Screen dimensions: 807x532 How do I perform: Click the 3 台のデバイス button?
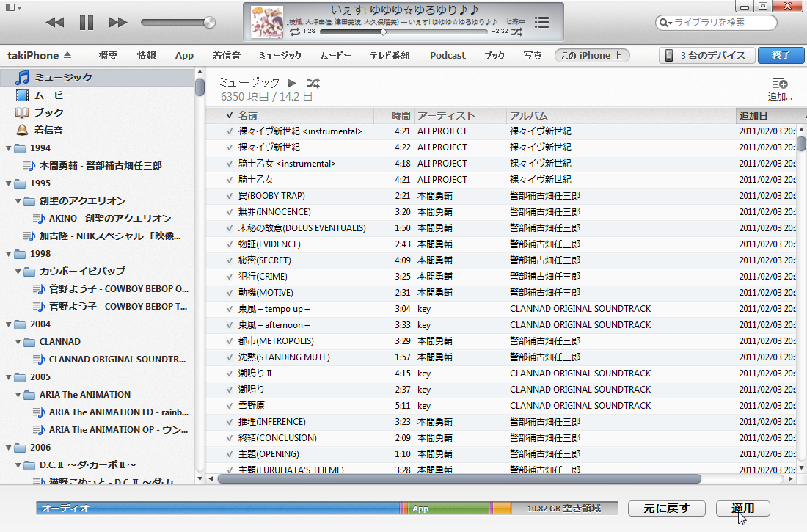click(706, 56)
